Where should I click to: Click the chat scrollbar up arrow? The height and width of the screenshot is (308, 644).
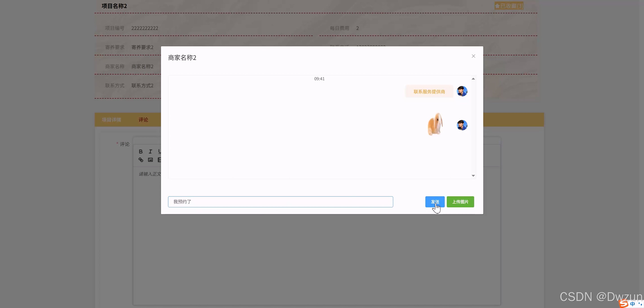[473, 79]
